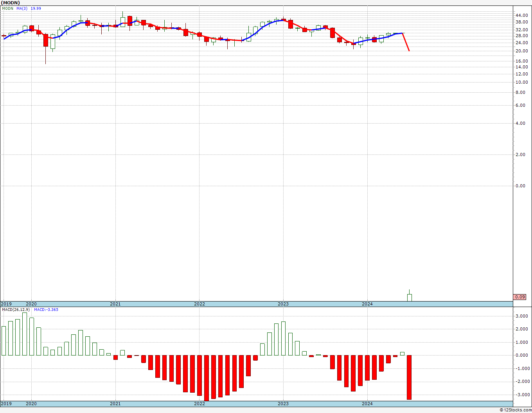Click the pink 0.09 last price tag
The width and height of the screenshot is (532, 413).
pos(520,297)
